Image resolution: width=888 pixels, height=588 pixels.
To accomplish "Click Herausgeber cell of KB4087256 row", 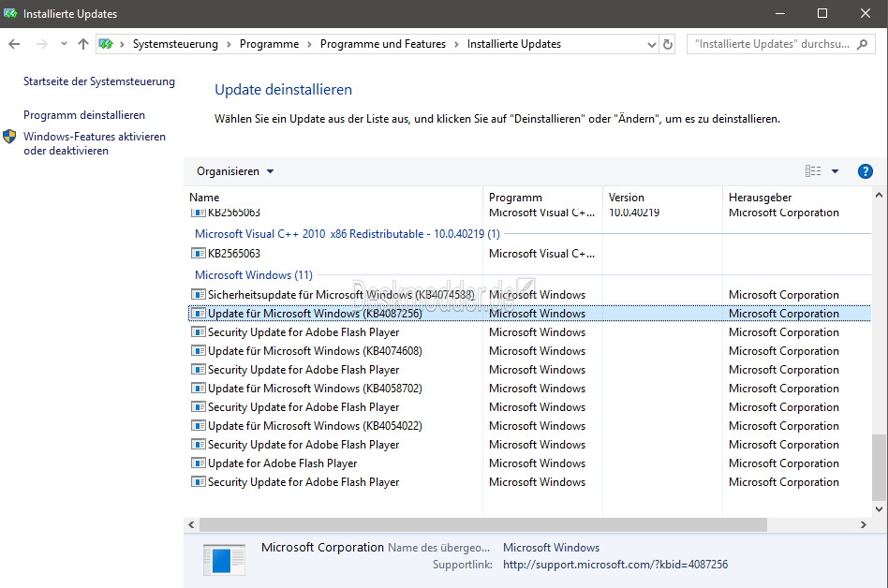I will [x=783, y=314].
